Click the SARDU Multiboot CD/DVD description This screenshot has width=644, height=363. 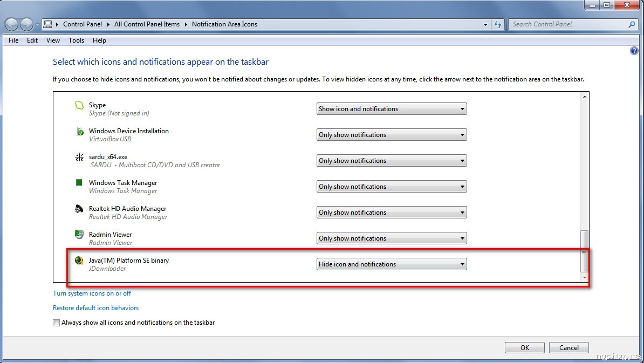point(155,165)
